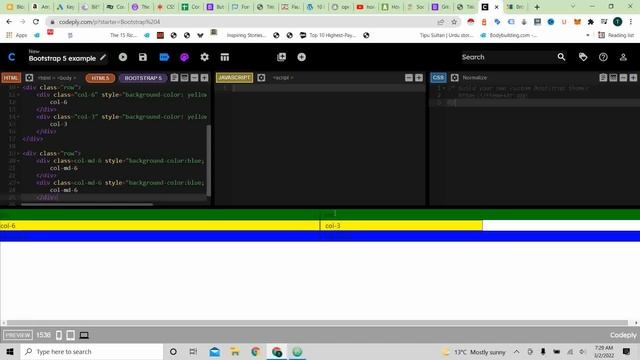Click the BOOTSTRAP 5 framework pill
640x360 pixels.
143,78
